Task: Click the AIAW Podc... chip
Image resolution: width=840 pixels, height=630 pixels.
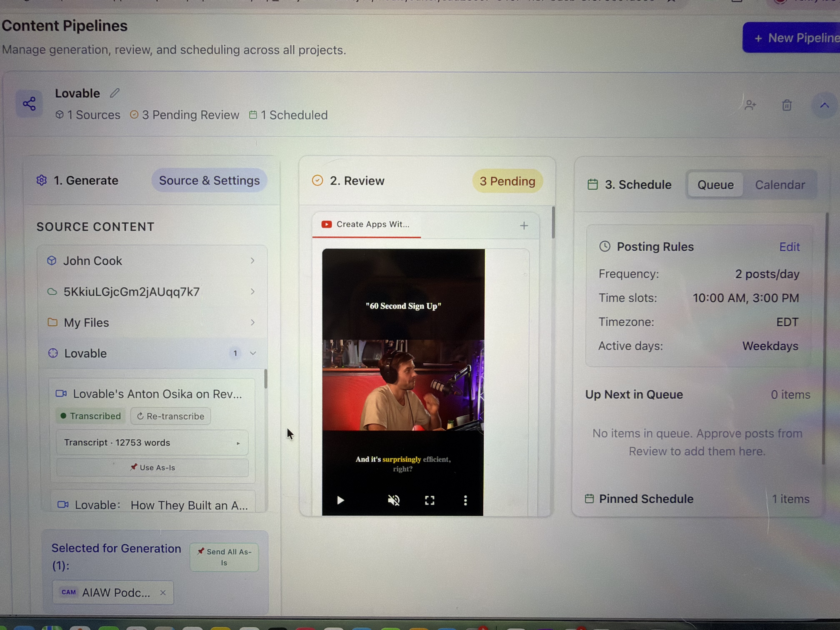Action: coord(113,592)
